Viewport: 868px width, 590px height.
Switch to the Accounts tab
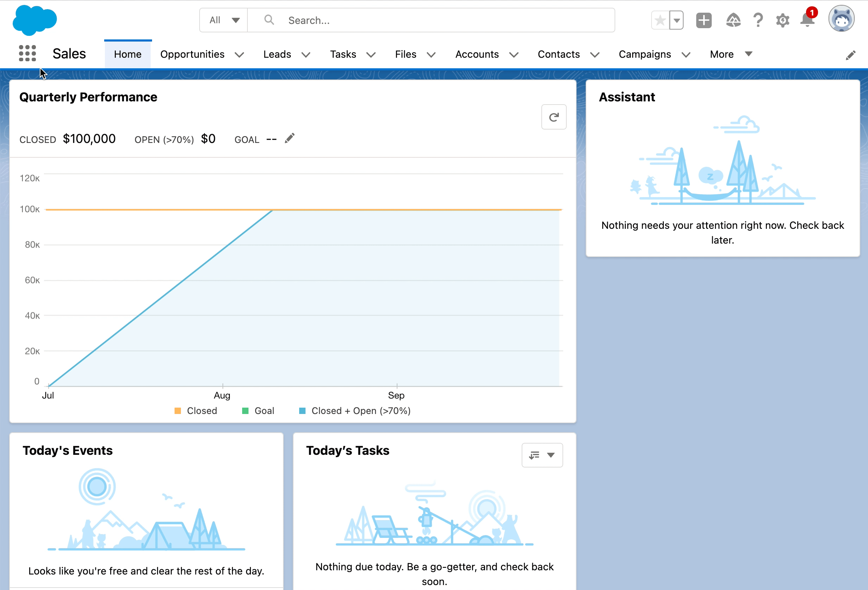[477, 55]
